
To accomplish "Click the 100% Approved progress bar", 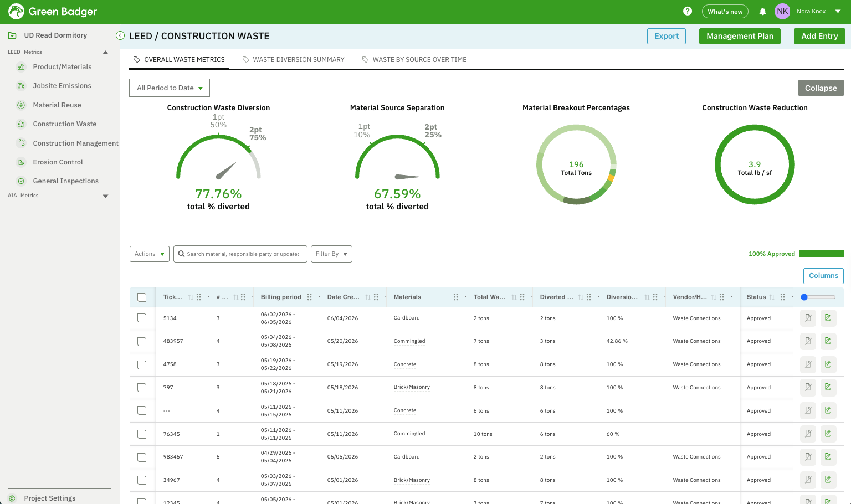I will [822, 254].
